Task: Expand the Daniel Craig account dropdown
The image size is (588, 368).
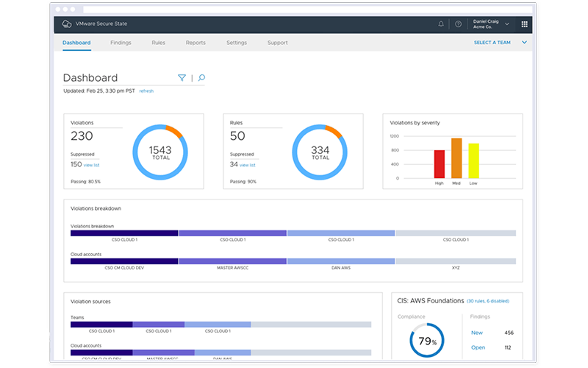Action: tap(506, 24)
